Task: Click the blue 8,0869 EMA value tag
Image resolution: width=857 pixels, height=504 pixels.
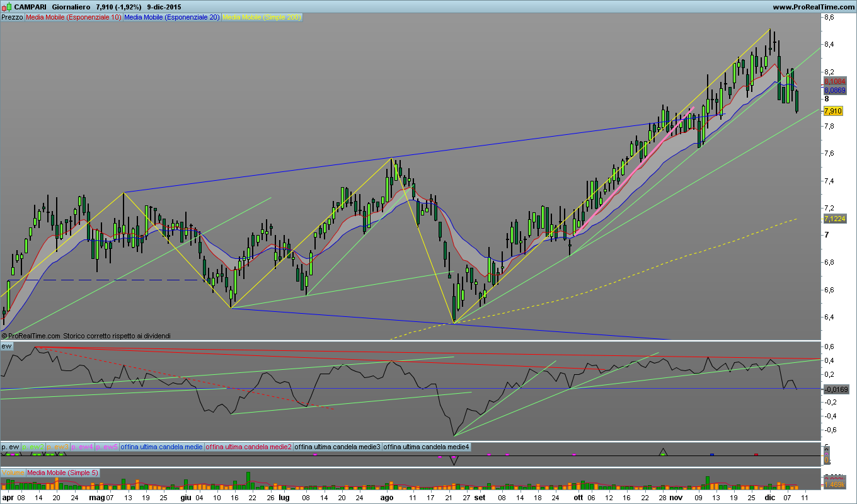Action: pyautogui.click(x=834, y=91)
